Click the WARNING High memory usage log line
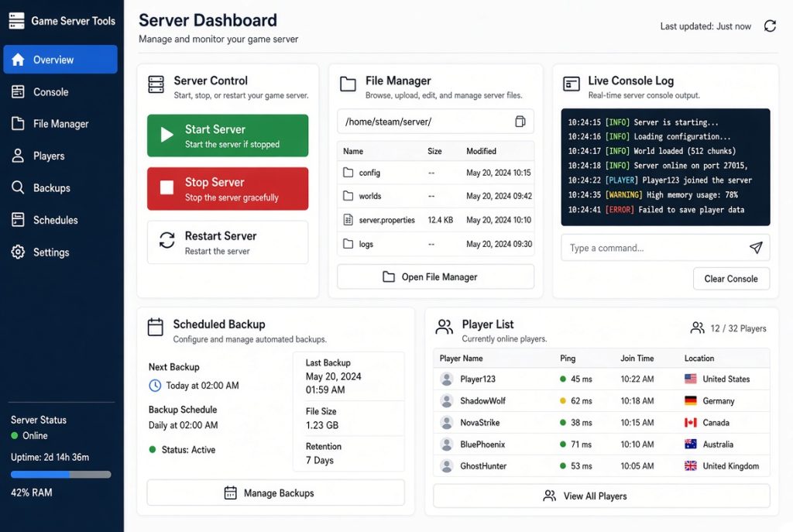The height and width of the screenshot is (532, 793). pos(652,194)
